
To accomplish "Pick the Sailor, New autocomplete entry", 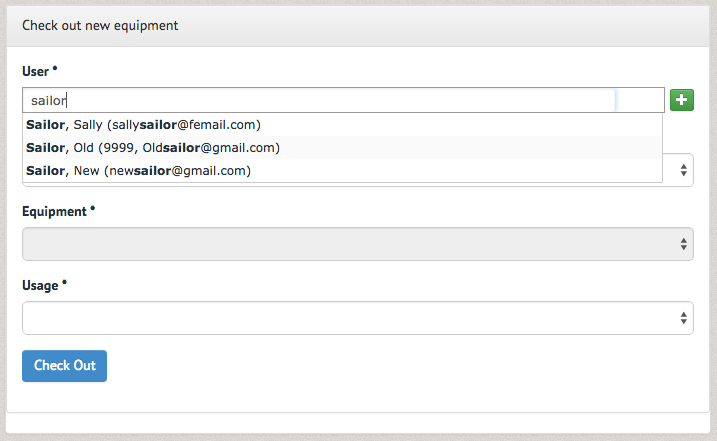I will tap(342, 171).
